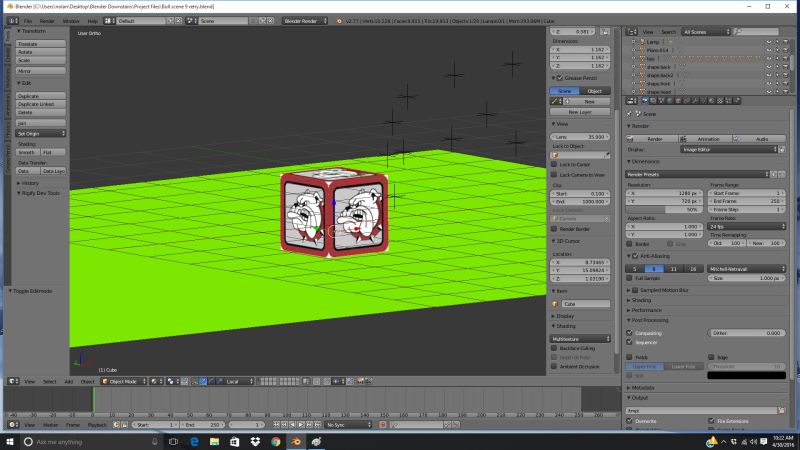Open the Blender Render engine dropdown
This screenshot has height=450, width=800.
[x=305, y=21]
